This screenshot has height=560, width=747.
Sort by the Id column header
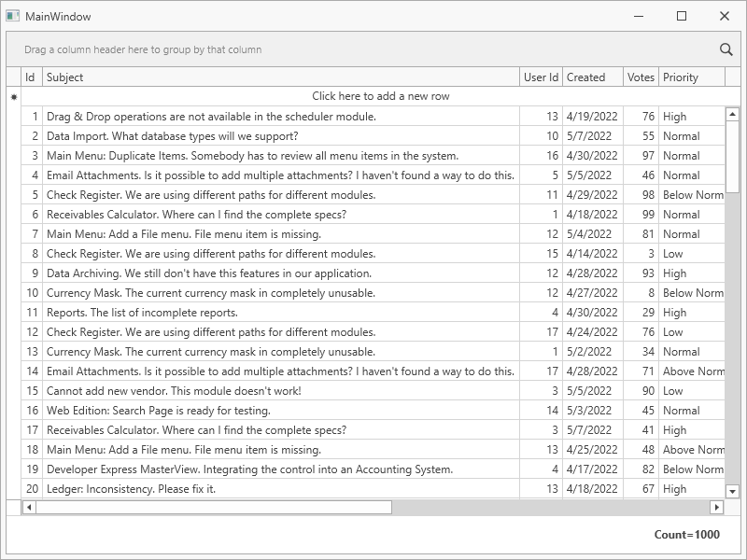pos(32,77)
